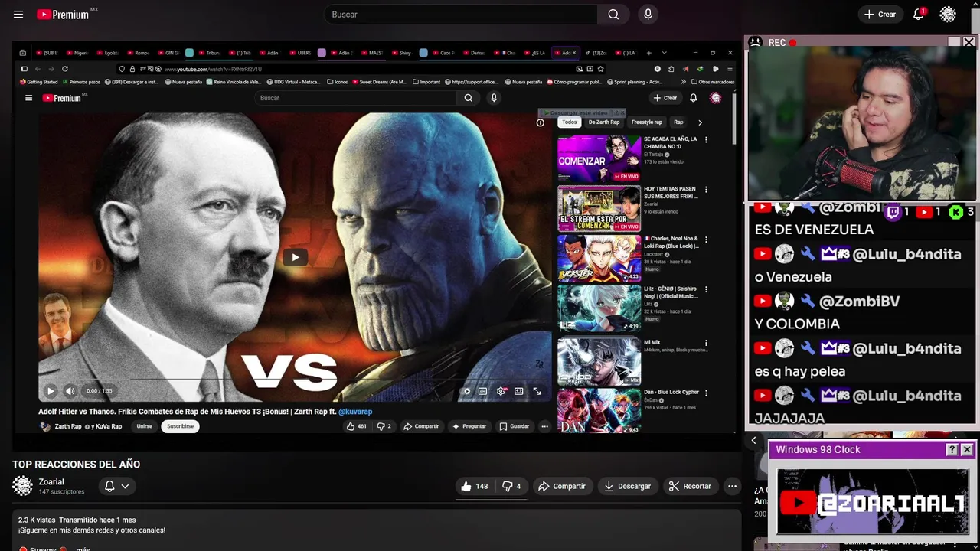Open the inner player settings gear
The image size is (980, 551).
[501, 391]
